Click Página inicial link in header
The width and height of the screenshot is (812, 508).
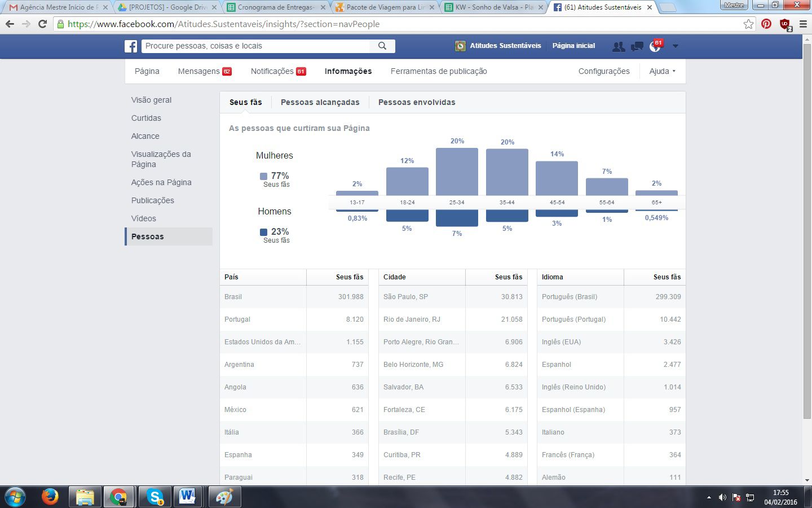click(573, 46)
